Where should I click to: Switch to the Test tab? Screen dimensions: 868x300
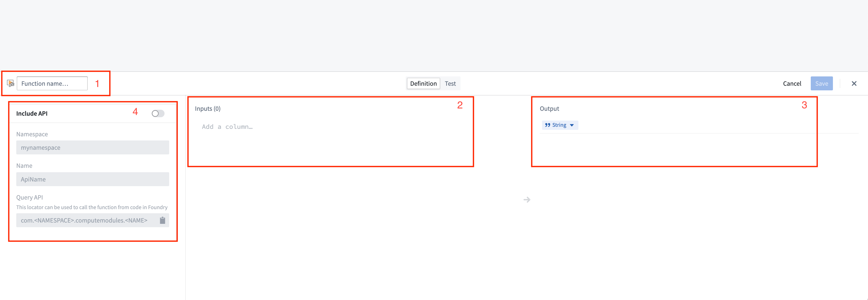(x=451, y=83)
